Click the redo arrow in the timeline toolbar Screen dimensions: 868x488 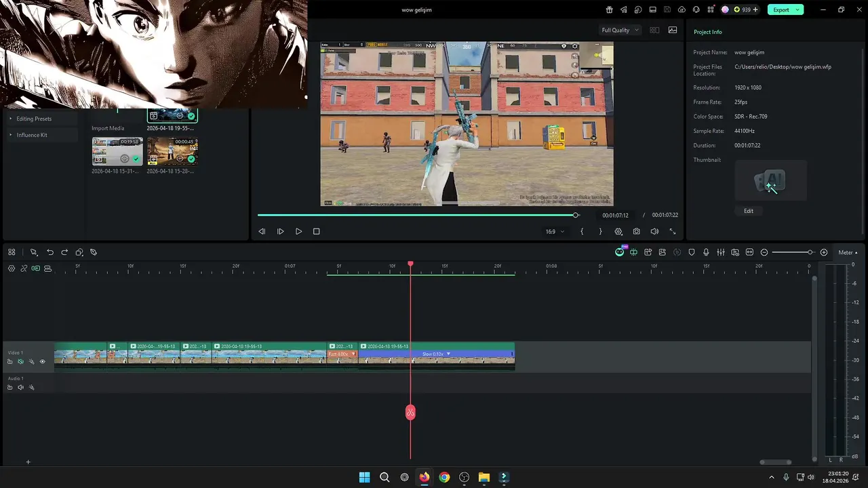(x=64, y=252)
